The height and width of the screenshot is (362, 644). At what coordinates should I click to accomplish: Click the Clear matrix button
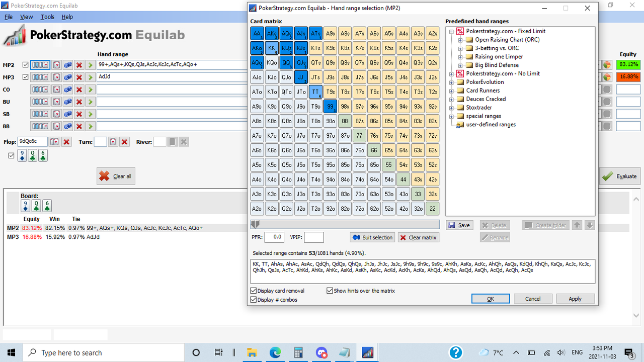point(418,237)
